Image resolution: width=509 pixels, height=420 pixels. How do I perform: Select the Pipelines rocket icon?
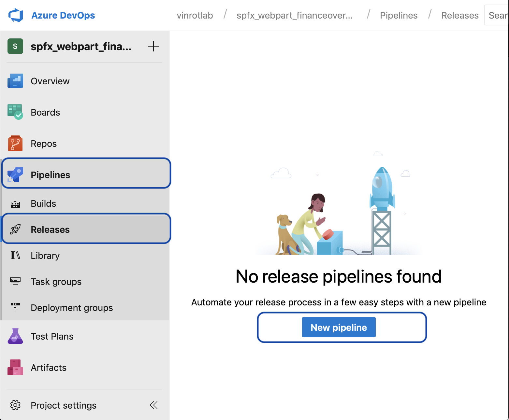[x=15, y=175]
